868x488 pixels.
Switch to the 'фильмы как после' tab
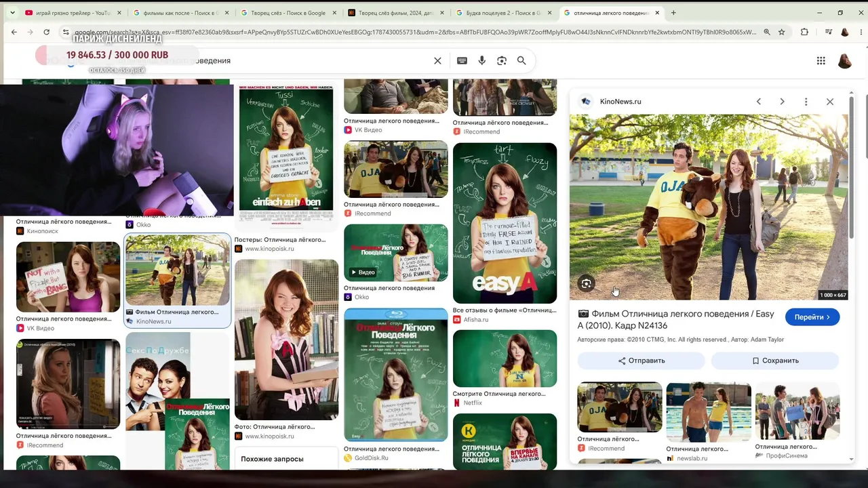click(x=182, y=13)
